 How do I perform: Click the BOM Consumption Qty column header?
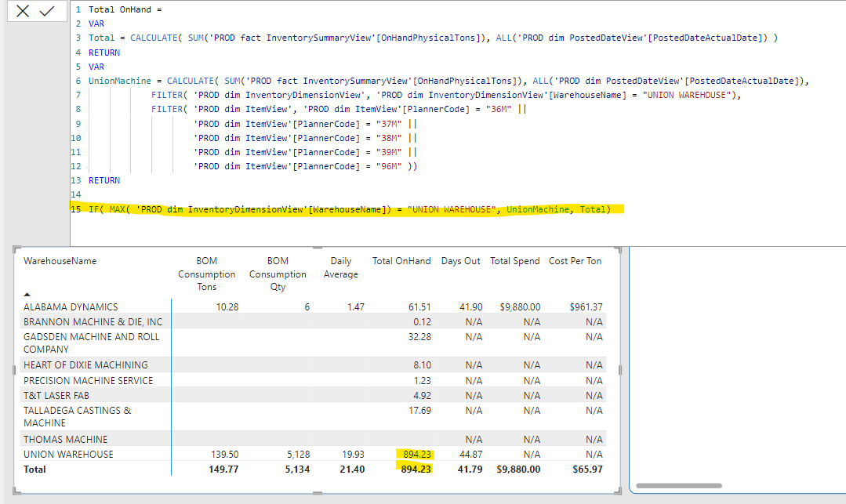[278, 274]
